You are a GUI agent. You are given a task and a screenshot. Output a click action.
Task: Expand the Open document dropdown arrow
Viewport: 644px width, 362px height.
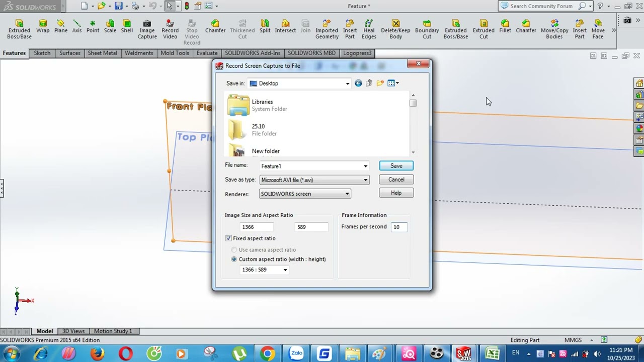click(110, 6)
